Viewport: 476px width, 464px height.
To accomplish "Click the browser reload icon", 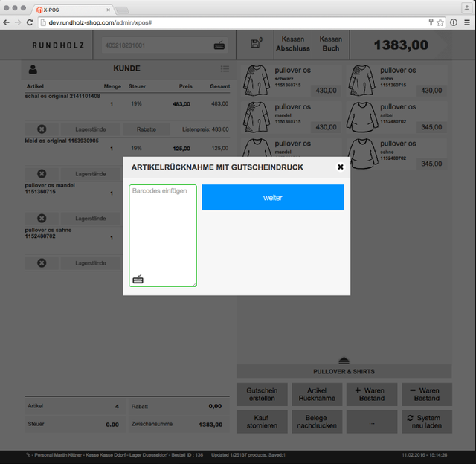I will 30,22.
